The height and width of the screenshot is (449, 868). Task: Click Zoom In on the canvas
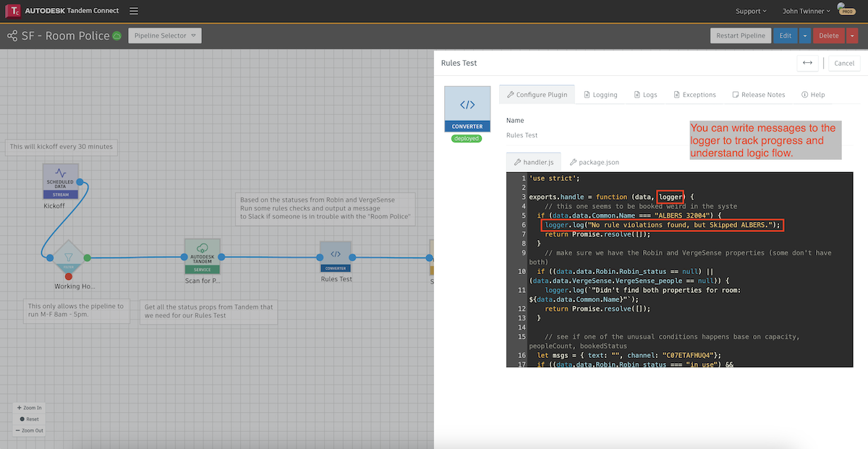(30, 408)
